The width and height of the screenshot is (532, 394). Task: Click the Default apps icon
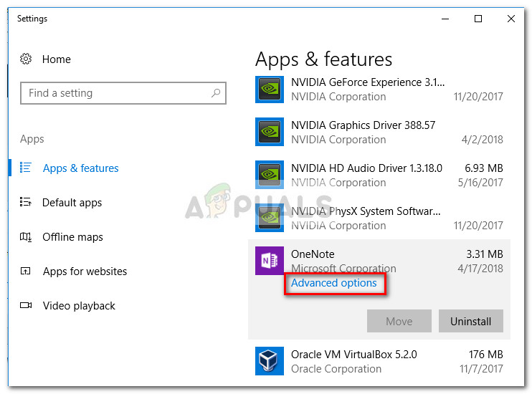(26, 202)
